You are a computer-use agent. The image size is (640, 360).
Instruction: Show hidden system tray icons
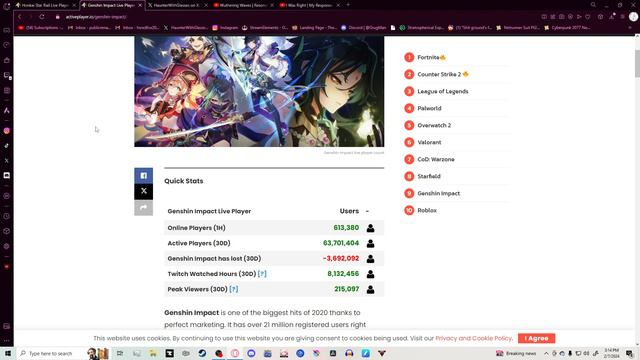[546, 353]
